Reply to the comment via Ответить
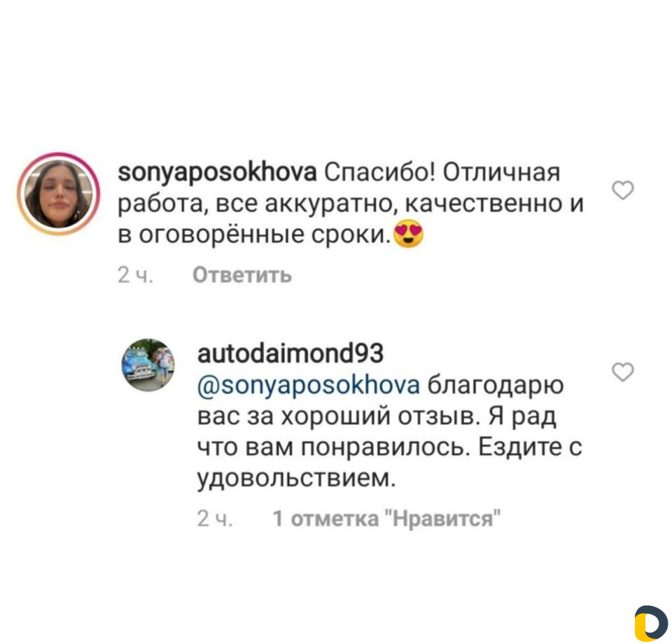This screenshot has height=644, width=672. [x=242, y=275]
